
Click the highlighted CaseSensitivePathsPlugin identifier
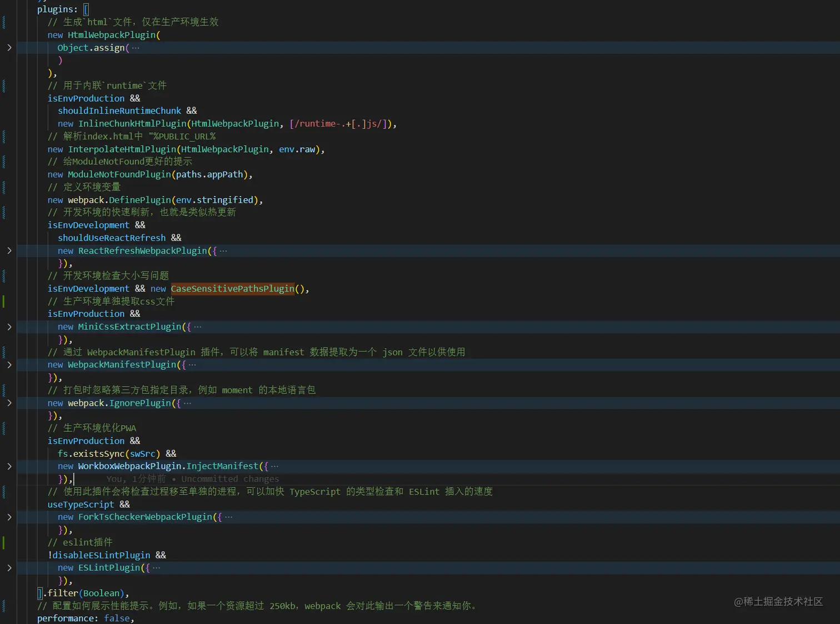[232, 289]
